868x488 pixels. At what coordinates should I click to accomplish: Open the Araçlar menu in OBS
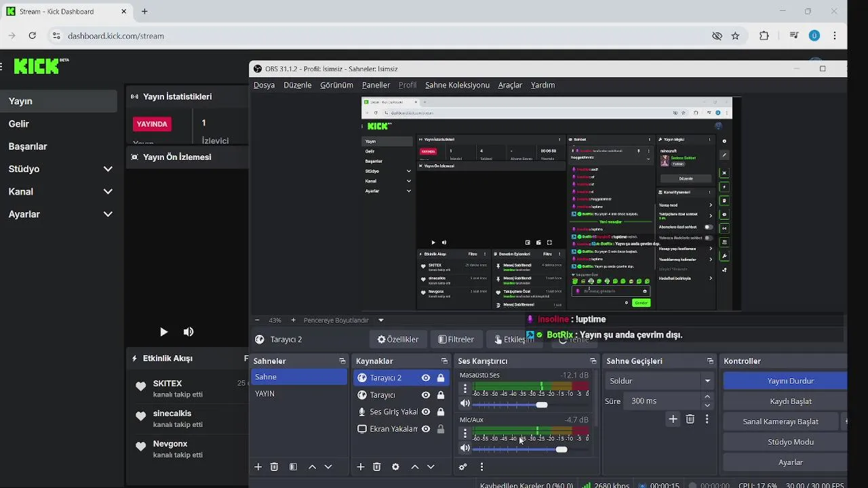(510, 85)
